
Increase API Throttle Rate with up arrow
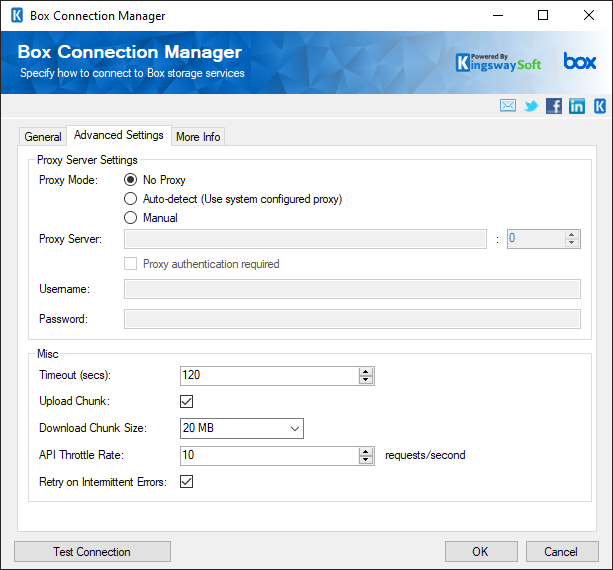pyautogui.click(x=366, y=452)
